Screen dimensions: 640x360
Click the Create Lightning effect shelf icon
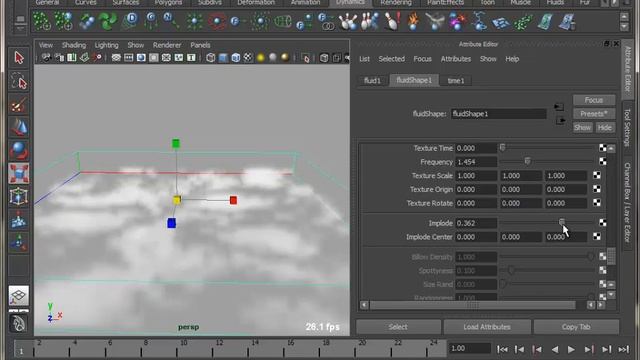click(479, 21)
